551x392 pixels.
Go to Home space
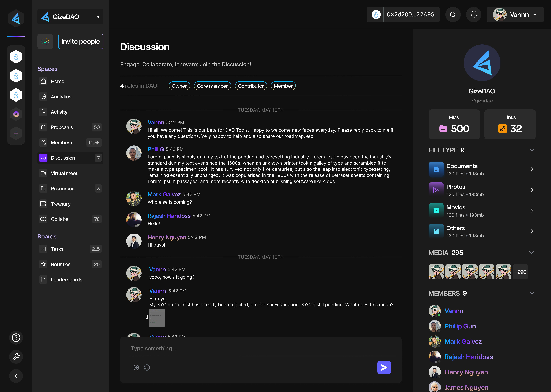click(70, 81)
